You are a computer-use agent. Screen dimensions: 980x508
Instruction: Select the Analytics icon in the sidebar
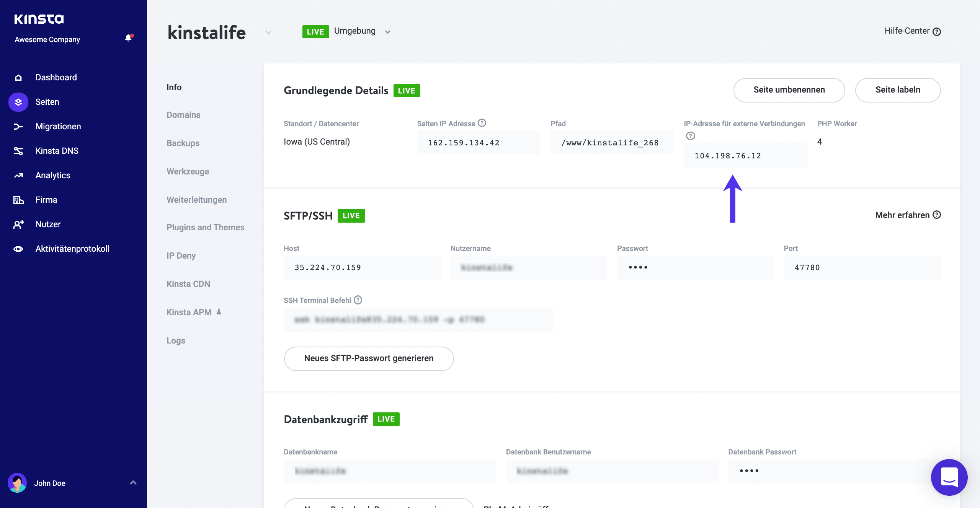18,175
